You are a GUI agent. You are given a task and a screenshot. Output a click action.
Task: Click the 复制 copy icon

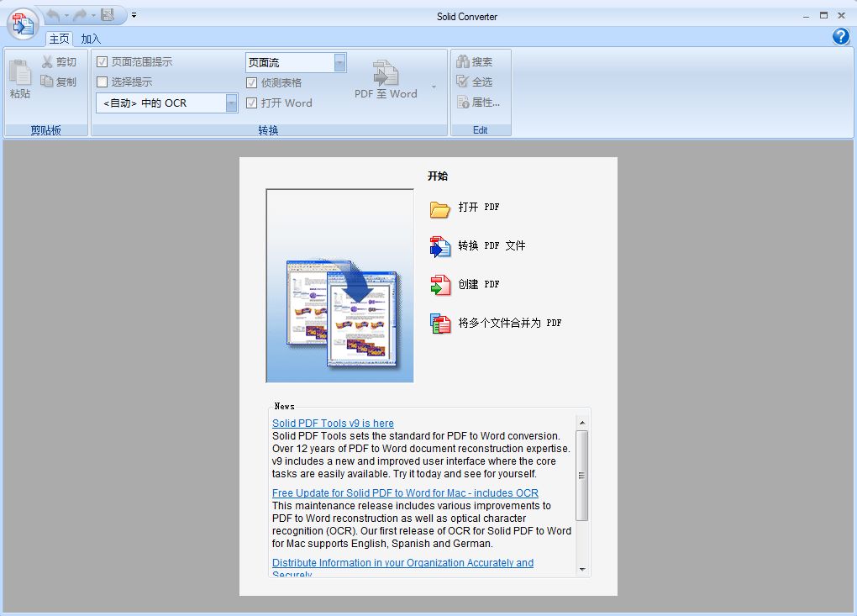48,82
